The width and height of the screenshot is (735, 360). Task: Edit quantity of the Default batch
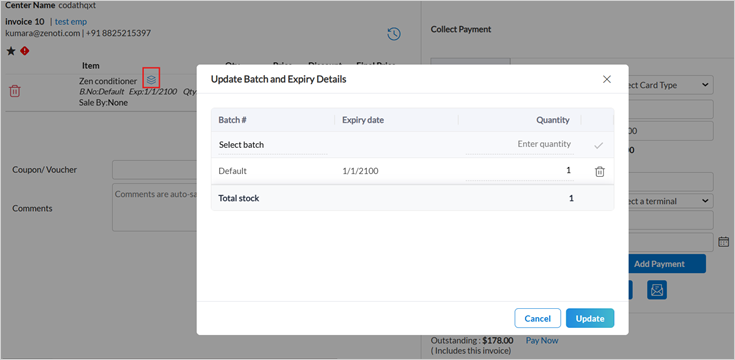[519, 171]
